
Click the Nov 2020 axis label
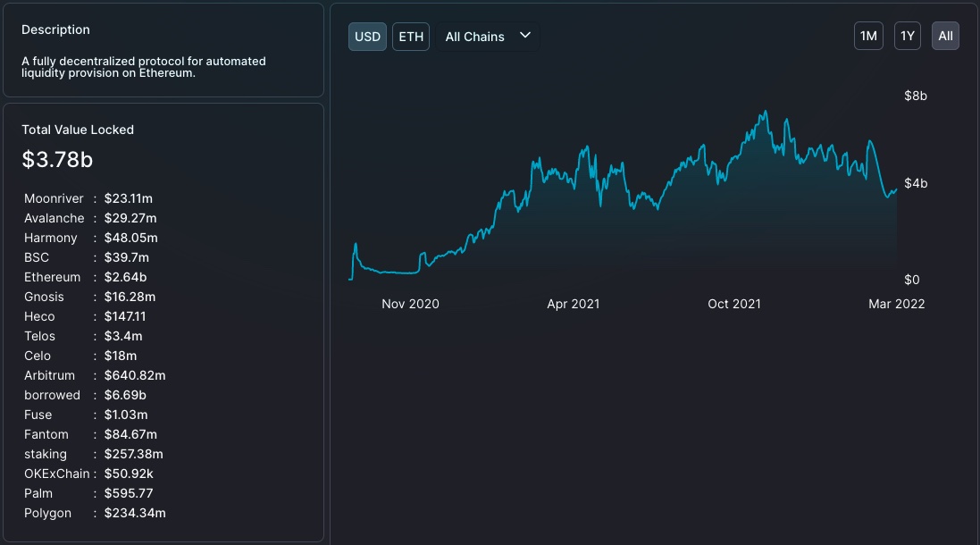(410, 304)
